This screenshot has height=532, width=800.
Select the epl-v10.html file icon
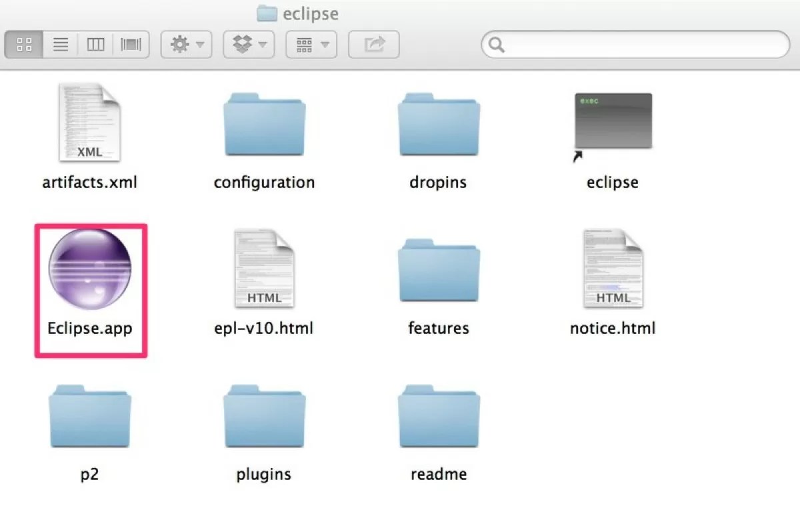[x=264, y=269]
